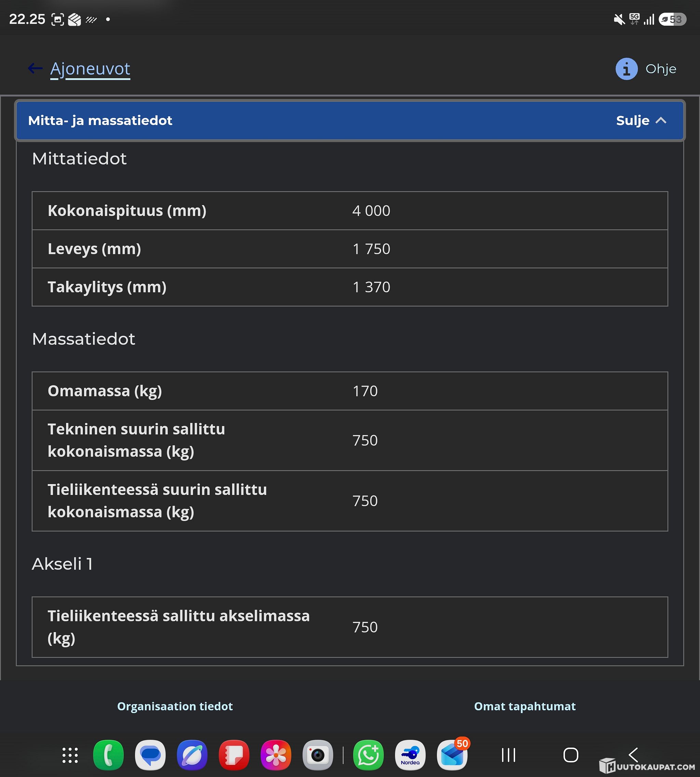Tap the recent apps navigation button
The image size is (700, 777).
tap(509, 755)
